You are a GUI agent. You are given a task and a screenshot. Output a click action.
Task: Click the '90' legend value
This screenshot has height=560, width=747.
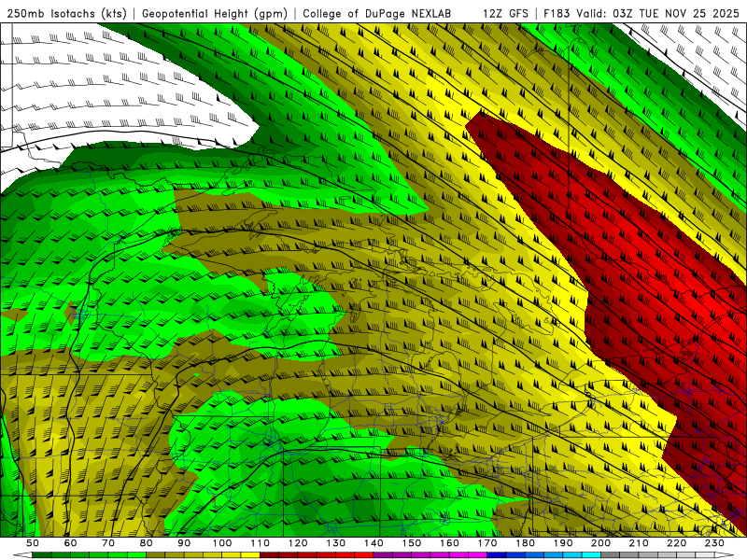(184, 543)
